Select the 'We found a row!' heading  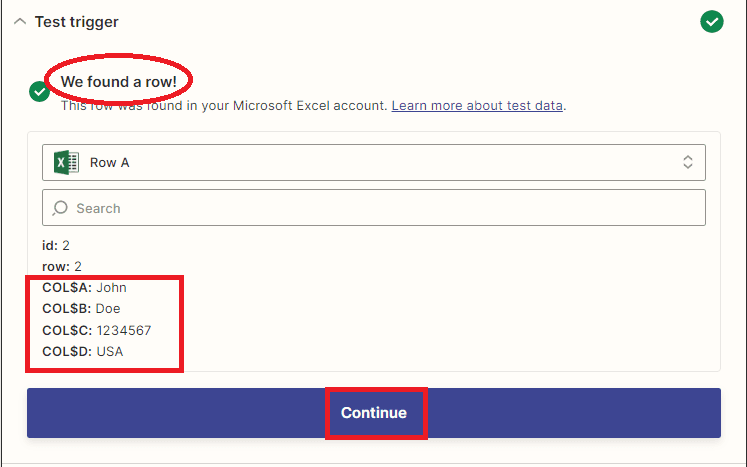coord(120,80)
